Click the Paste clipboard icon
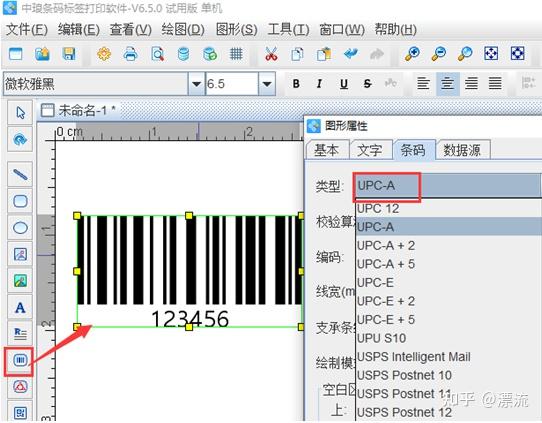The image size is (542, 423). 324,54
